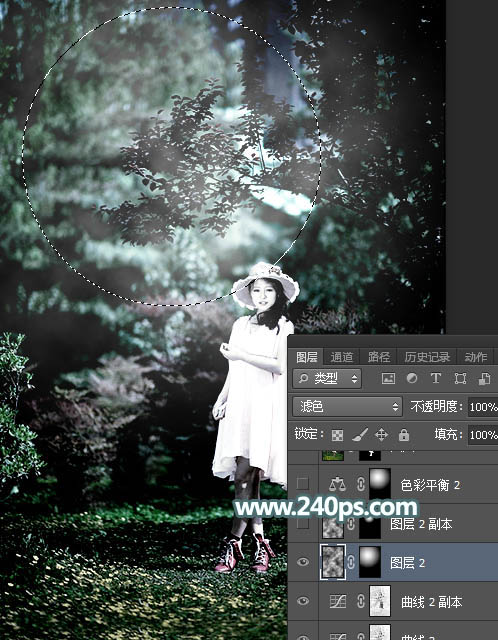
Task: Click the 曲线 2 副本 mask link chain icon
Action: (360, 601)
